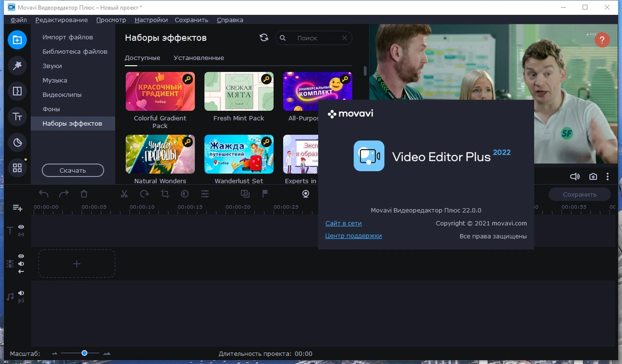Switch to the Установленные tab
Viewport: 622px width, 364px height.
coord(199,57)
